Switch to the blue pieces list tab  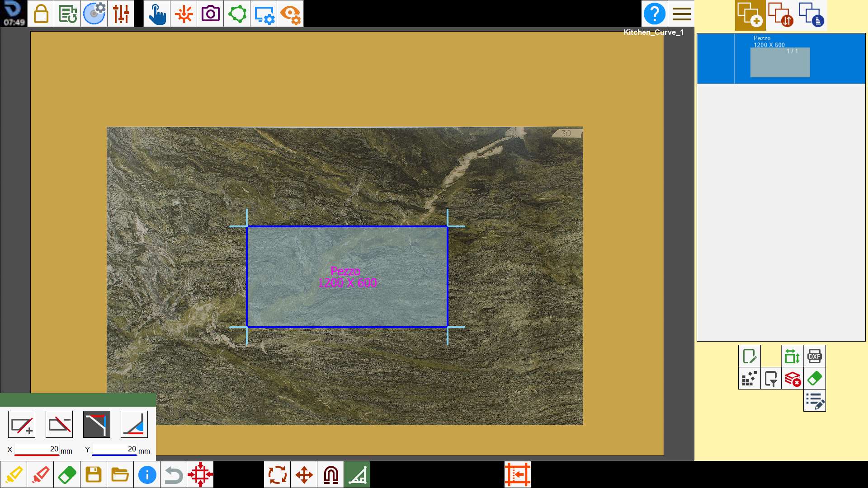coord(811,15)
